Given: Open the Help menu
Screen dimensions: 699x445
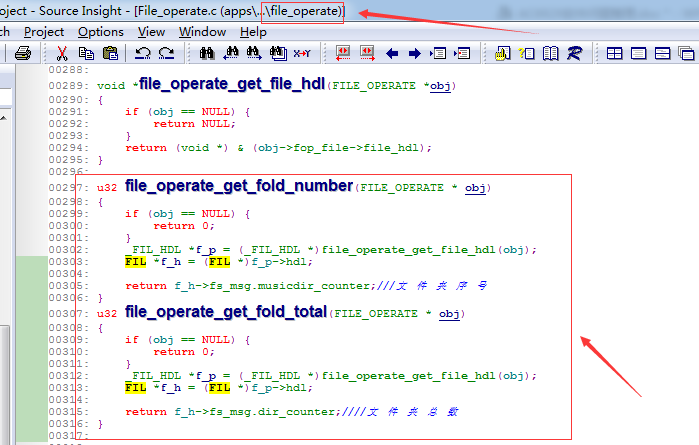Looking at the screenshot, I should click(x=253, y=32).
